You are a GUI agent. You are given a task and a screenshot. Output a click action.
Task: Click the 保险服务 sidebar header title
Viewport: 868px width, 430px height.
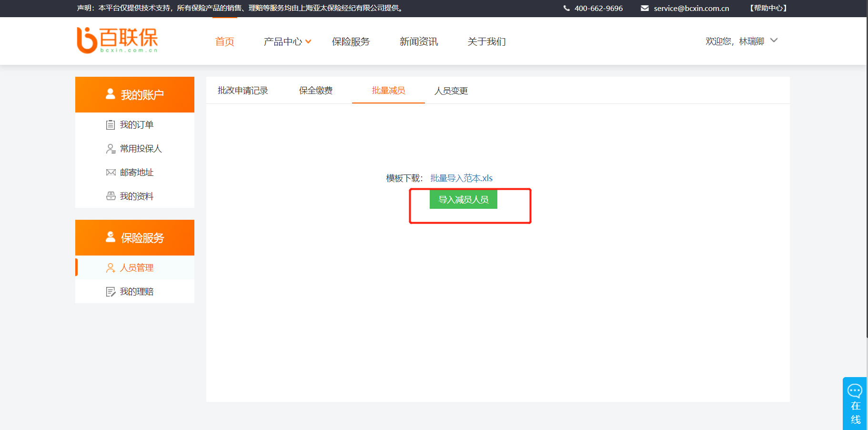coord(142,238)
